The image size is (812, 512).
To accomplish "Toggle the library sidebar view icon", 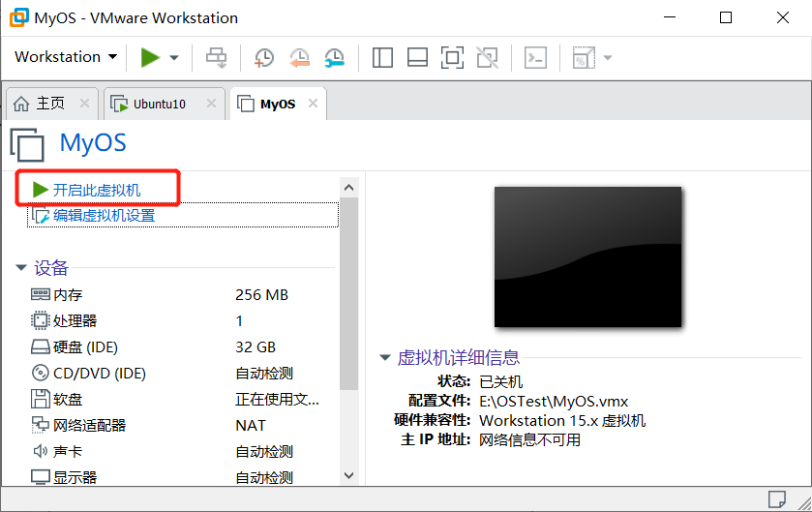I will click(382, 57).
